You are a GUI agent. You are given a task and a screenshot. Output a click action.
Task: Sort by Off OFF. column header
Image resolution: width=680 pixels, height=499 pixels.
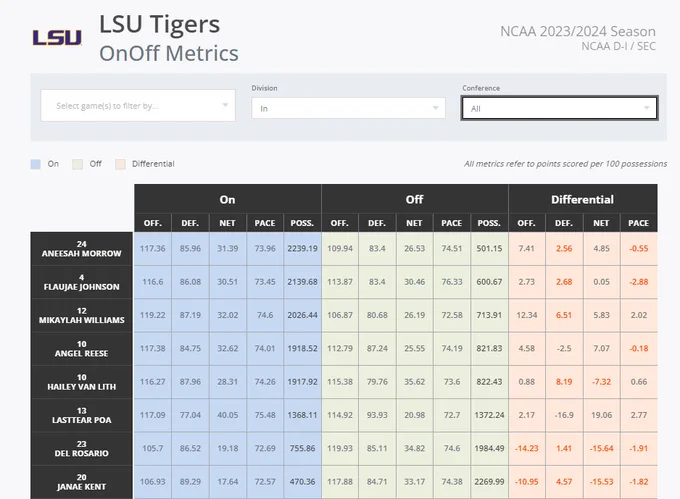(340, 223)
